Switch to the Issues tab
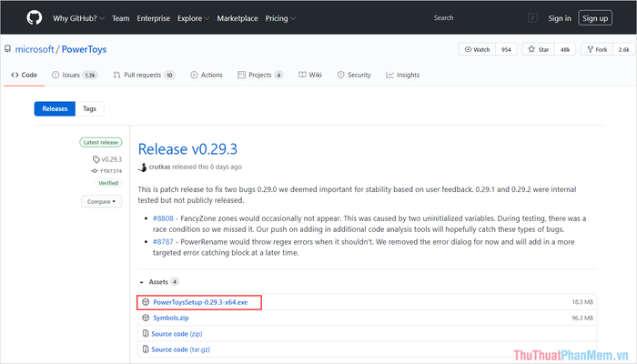 75,75
